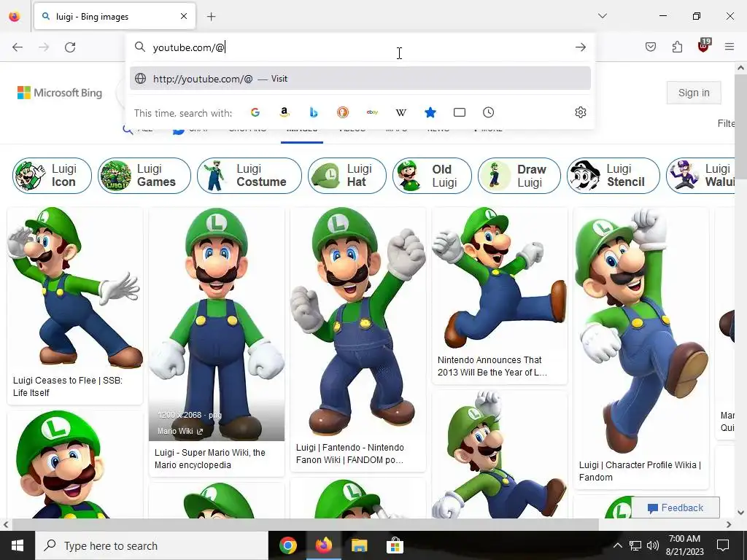Viewport: 747px width, 560px height.
Task: Click the vertical scrollbar down arrow
Action: point(741,513)
